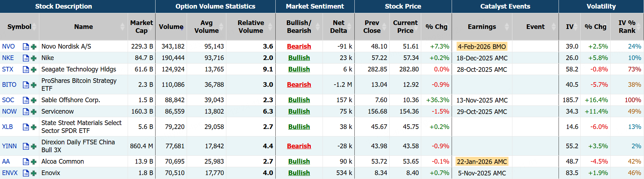The width and height of the screenshot is (644, 179).
Task: Open the document icon beside STX
Action: pos(26,69)
